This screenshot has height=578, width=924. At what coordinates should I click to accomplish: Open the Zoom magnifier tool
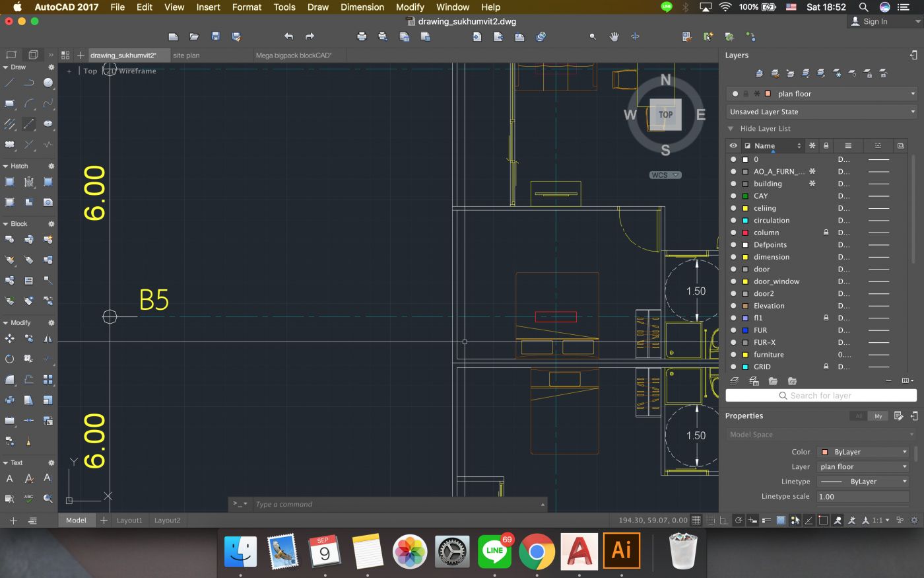click(593, 36)
